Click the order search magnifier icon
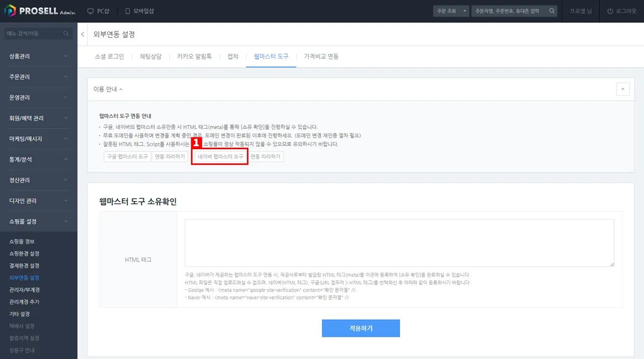 point(552,11)
